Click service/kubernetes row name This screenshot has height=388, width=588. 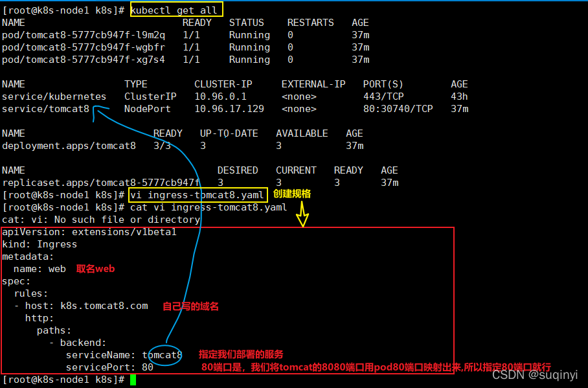[54, 97]
